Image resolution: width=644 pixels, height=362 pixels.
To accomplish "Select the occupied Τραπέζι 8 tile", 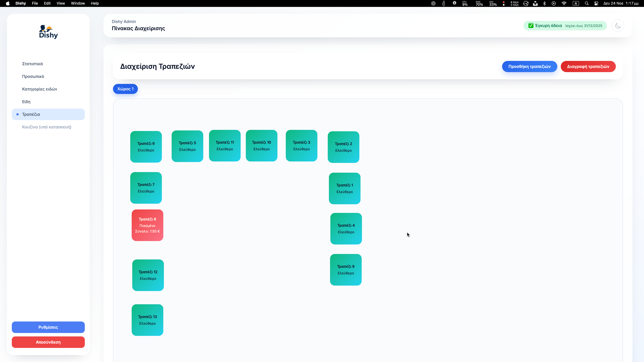I will coord(147,225).
